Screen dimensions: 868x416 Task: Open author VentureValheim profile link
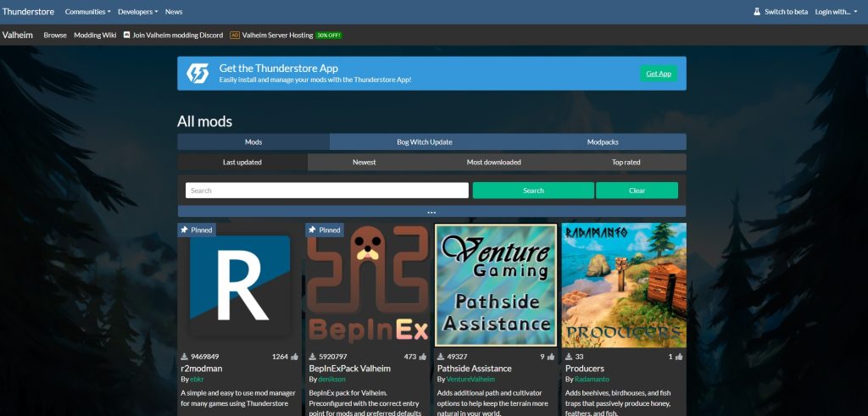click(x=470, y=380)
